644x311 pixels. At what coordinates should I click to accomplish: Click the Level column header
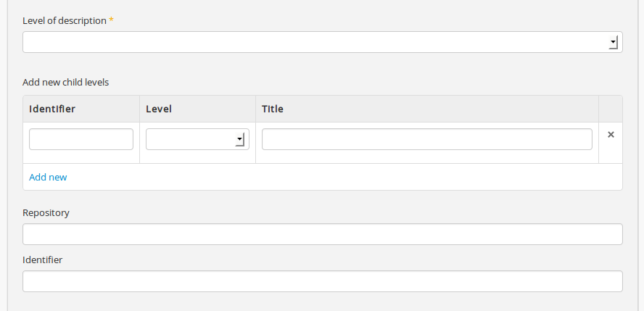tap(159, 109)
